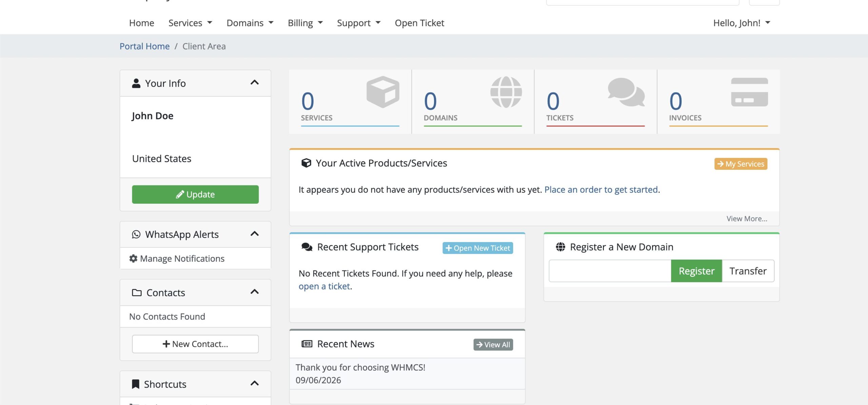Click the Client Area breadcrumb text
868x405 pixels.
click(x=204, y=46)
